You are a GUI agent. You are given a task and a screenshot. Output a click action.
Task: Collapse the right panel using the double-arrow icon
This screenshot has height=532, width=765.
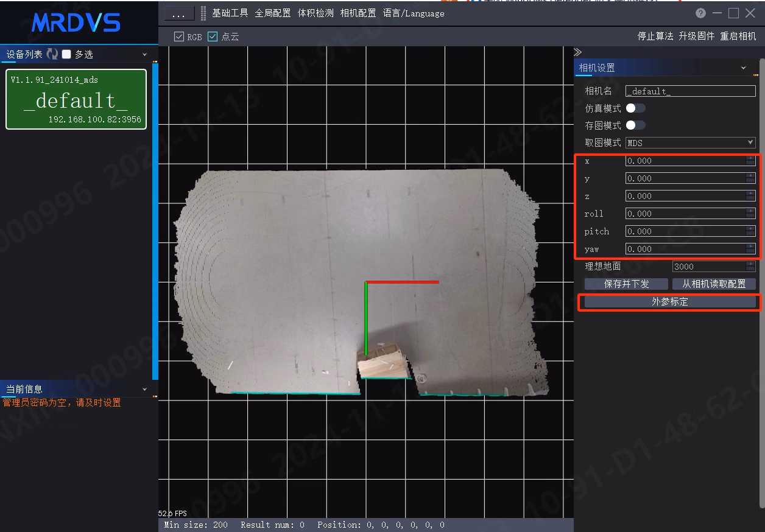click(x=578, y=52)
